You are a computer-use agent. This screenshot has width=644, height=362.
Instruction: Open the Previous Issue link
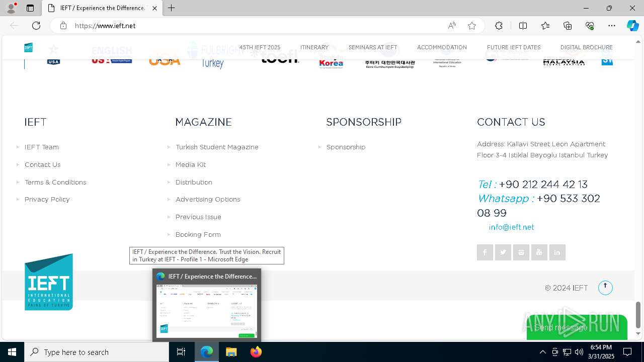(x=198, y=217)
